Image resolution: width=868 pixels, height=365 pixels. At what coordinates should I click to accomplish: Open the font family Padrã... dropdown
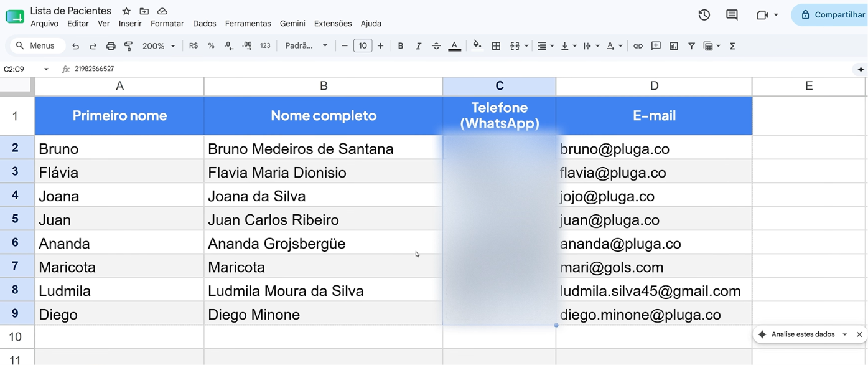click(306, 46)
